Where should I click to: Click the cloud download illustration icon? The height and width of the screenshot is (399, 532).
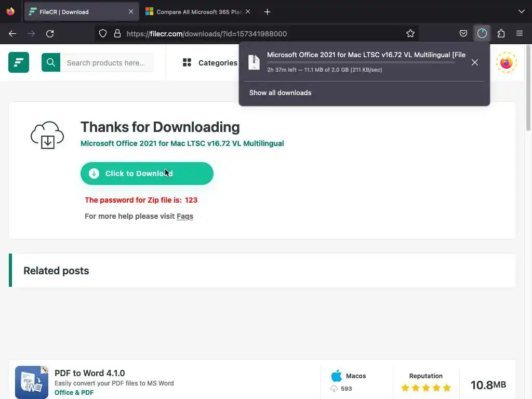tap(47, 135)
